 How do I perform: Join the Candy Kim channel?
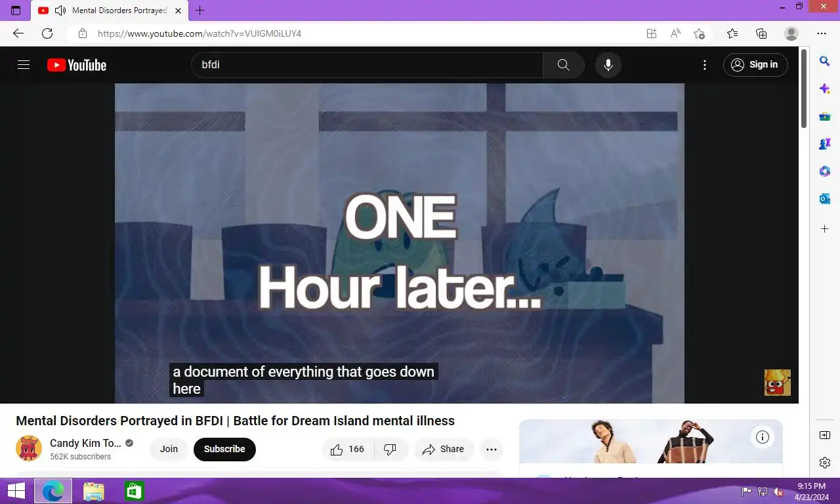pyautogui.click(x=169, y=450)
